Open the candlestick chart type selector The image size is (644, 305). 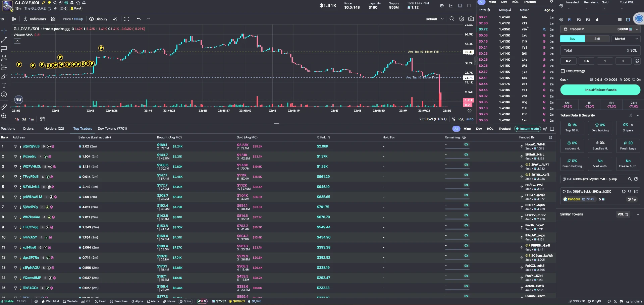point(14,19)
